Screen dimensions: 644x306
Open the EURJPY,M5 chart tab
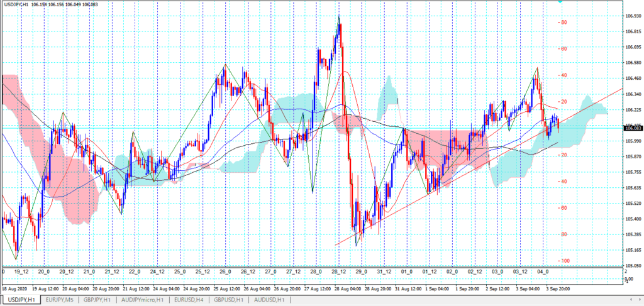click(x=60, y=300)
